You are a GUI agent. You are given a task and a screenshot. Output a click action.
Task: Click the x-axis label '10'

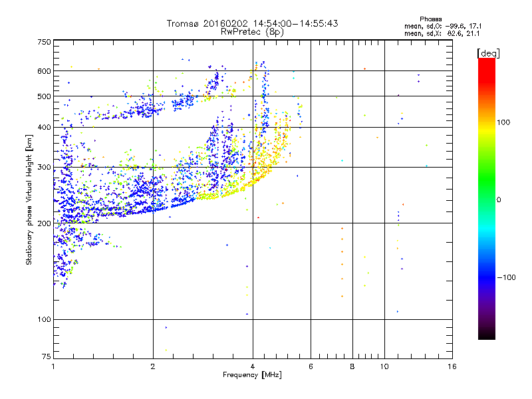click(384, 366)
